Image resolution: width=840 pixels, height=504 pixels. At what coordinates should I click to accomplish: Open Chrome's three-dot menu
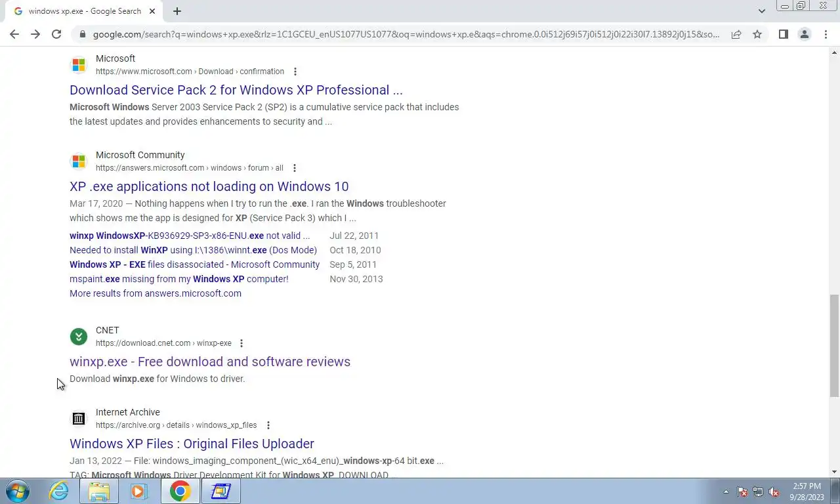coord(826,34)
